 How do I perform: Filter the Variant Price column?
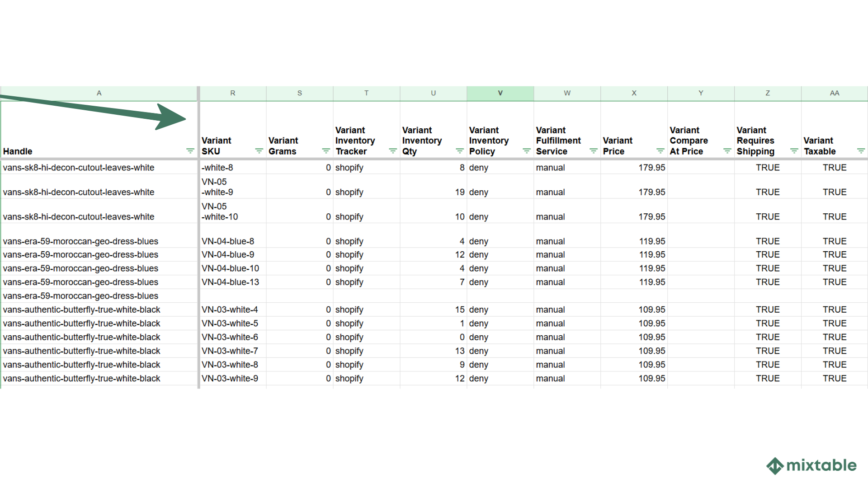coord(660,151)
